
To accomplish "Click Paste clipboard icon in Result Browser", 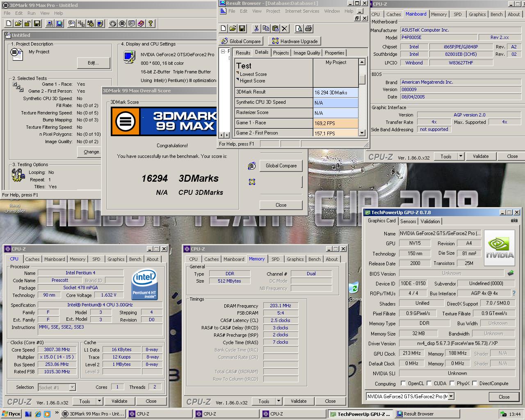I will [x=275, y=28].
